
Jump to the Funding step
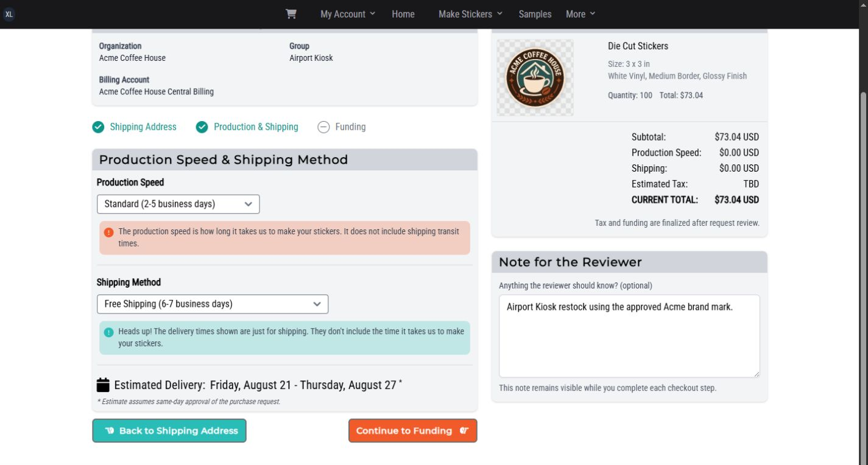tap(350, 127)
